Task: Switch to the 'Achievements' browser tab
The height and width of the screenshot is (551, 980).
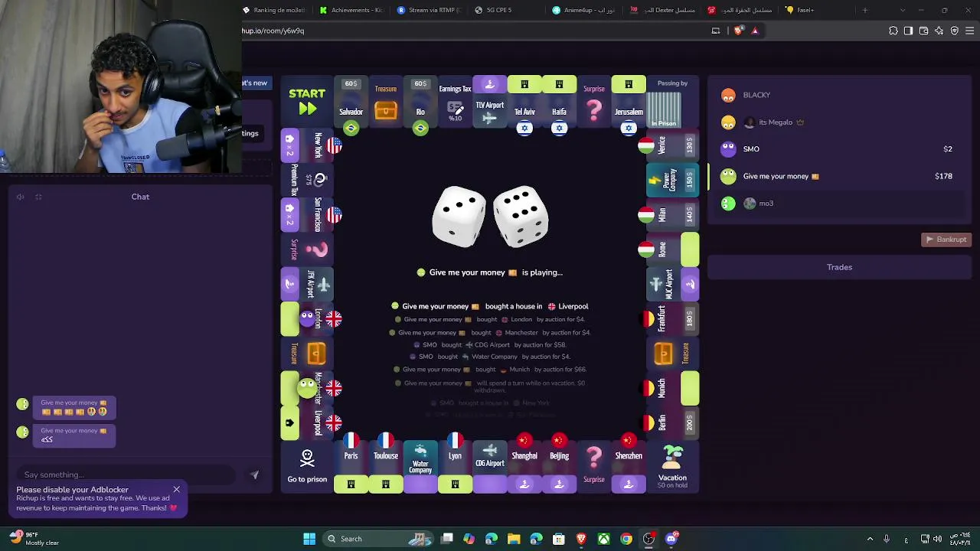Action: point(351,10)
